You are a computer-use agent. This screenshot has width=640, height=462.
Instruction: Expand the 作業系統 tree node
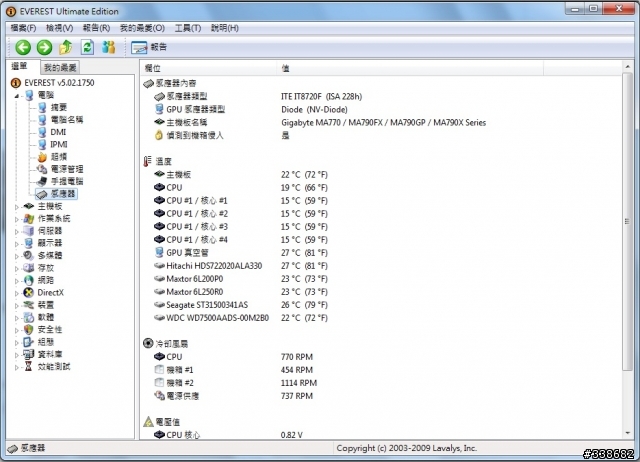[17, 219]
